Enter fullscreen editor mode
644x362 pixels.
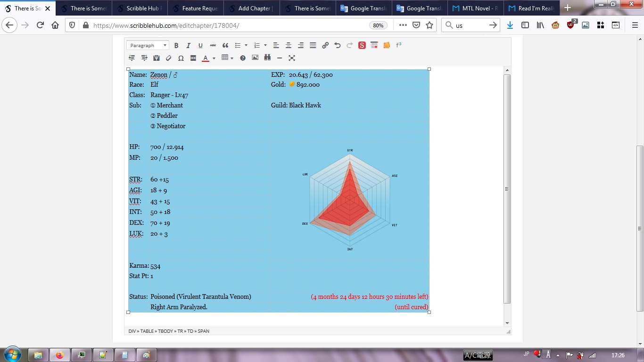point(292,58)
